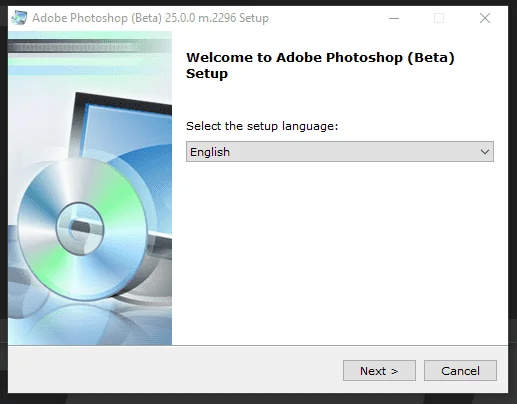
Task: Open the setup language combo box
Action: (340, 152)
